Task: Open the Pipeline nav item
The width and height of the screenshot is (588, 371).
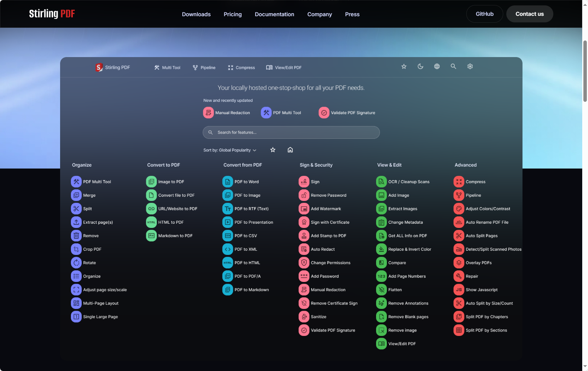Action: tap(204, 67)
